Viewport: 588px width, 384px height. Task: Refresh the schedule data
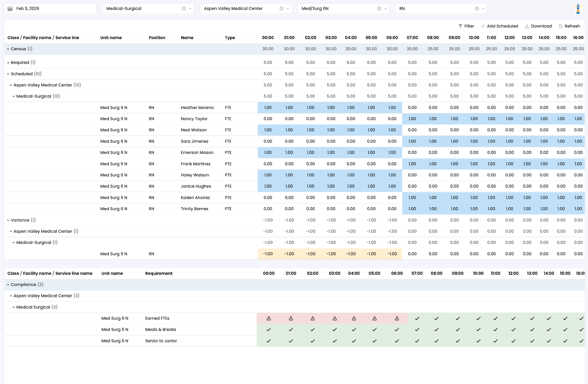point(569,26)
